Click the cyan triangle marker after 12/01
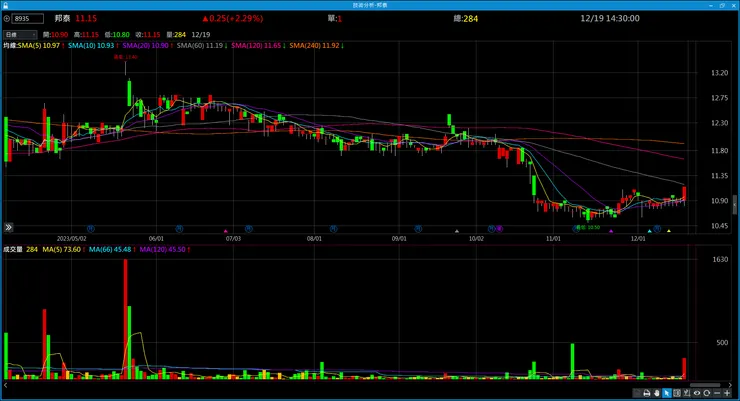 649,231
